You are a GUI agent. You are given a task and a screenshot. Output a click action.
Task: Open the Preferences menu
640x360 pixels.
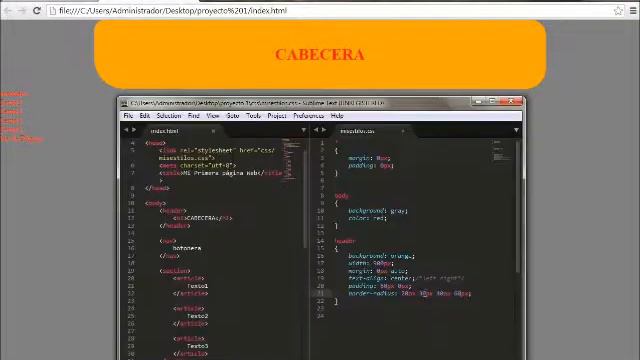click(309, 116)
